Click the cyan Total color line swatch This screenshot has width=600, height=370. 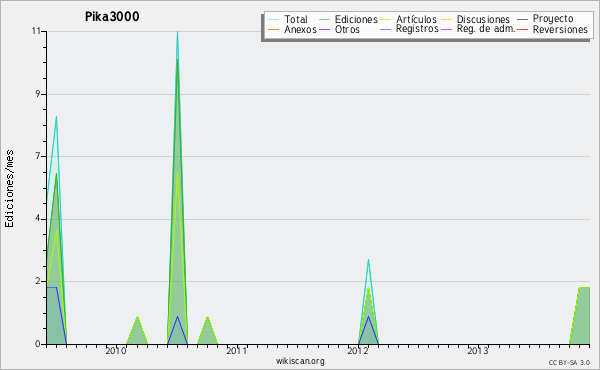(x=274, y=19)
